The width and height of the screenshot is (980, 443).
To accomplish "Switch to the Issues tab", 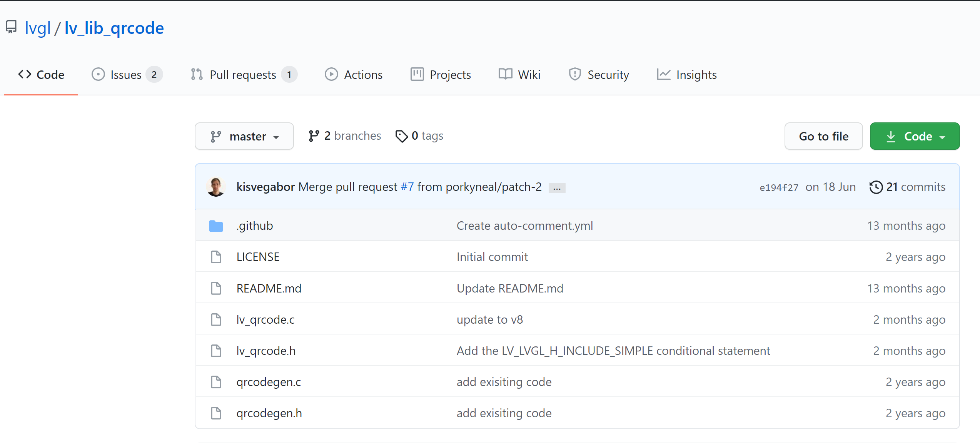I will pos(126,75).
